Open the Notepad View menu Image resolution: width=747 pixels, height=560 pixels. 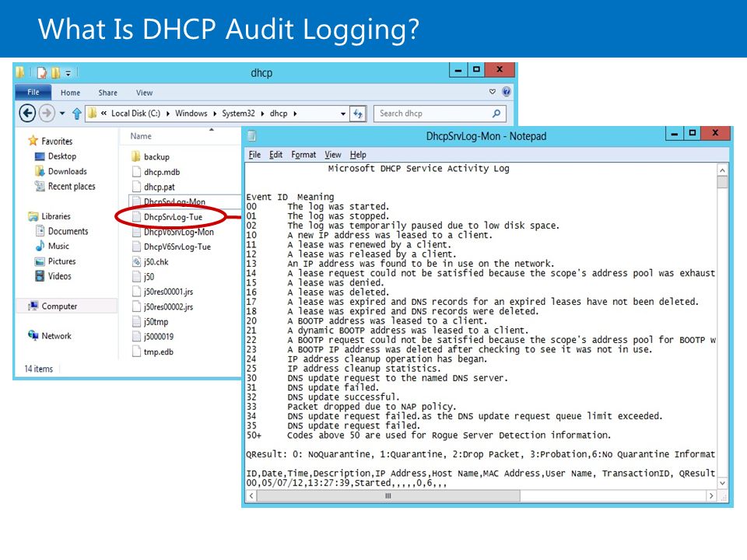point(332,155)
